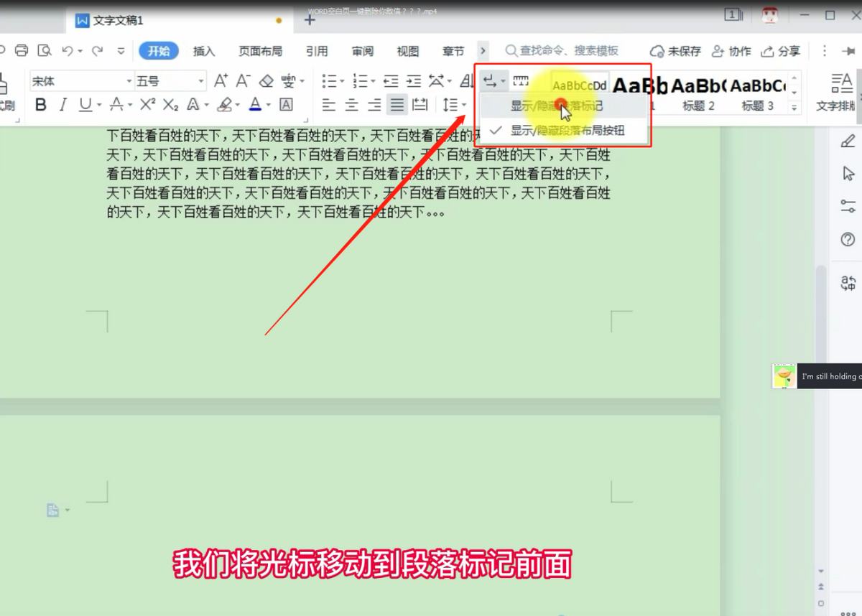Justify paragraph text
Viewport: 862px width, 616px height.
tap(397, 105)
